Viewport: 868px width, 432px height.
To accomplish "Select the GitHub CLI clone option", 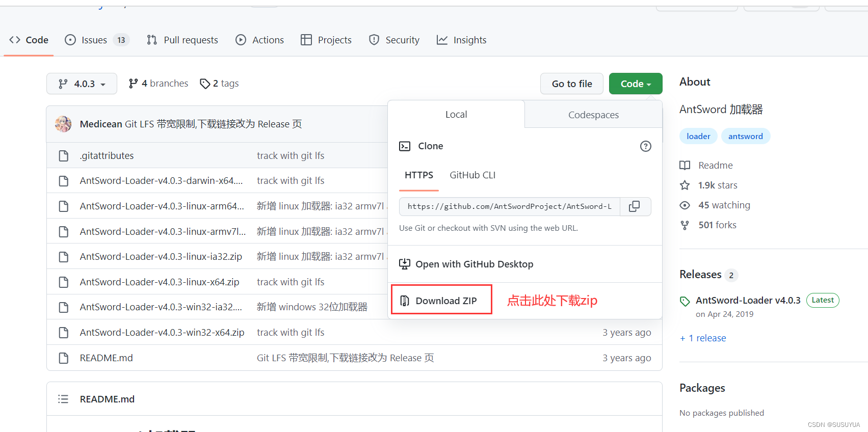I will (472, 175).
